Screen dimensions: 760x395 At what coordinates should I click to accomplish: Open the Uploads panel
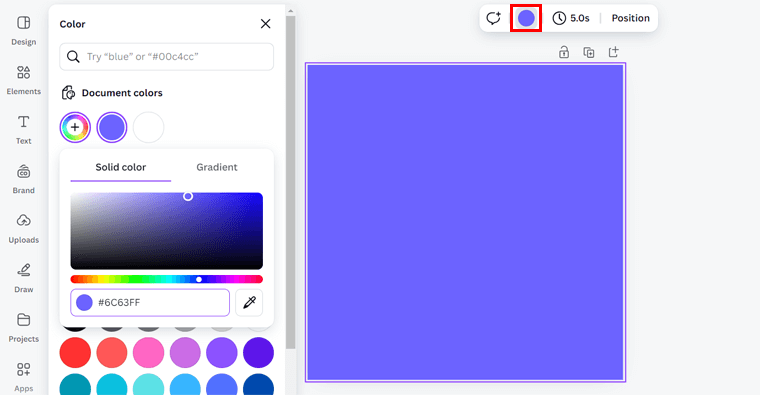[x=23, y=229]
